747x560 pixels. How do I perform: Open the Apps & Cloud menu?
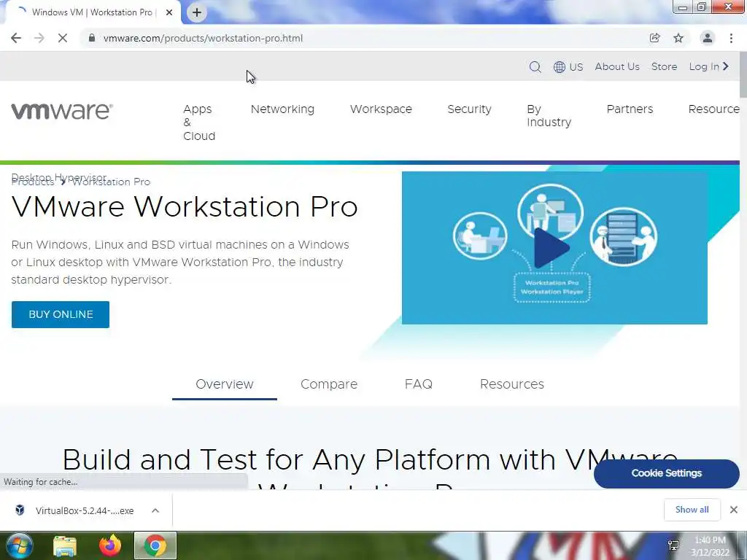[199, 122]
